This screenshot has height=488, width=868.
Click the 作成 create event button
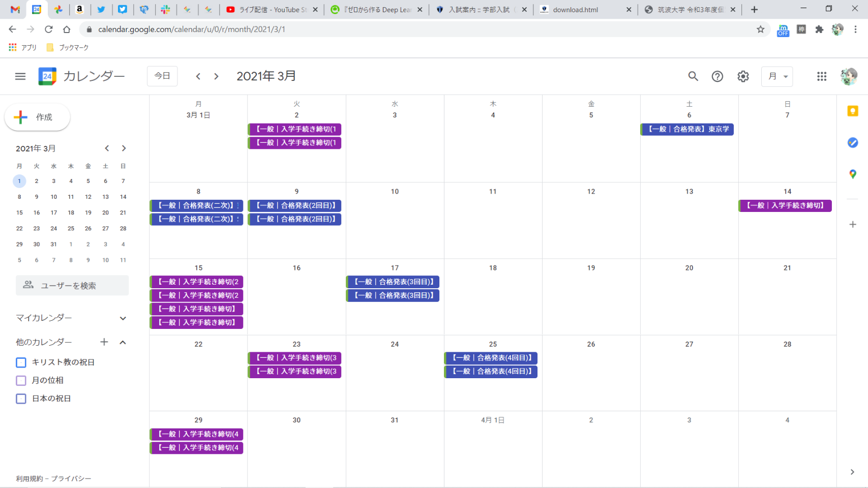(x=37, y=117)
